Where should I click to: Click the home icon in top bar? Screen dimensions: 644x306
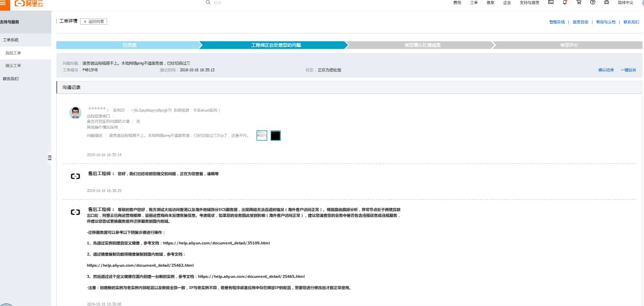(x=607, y=2)
